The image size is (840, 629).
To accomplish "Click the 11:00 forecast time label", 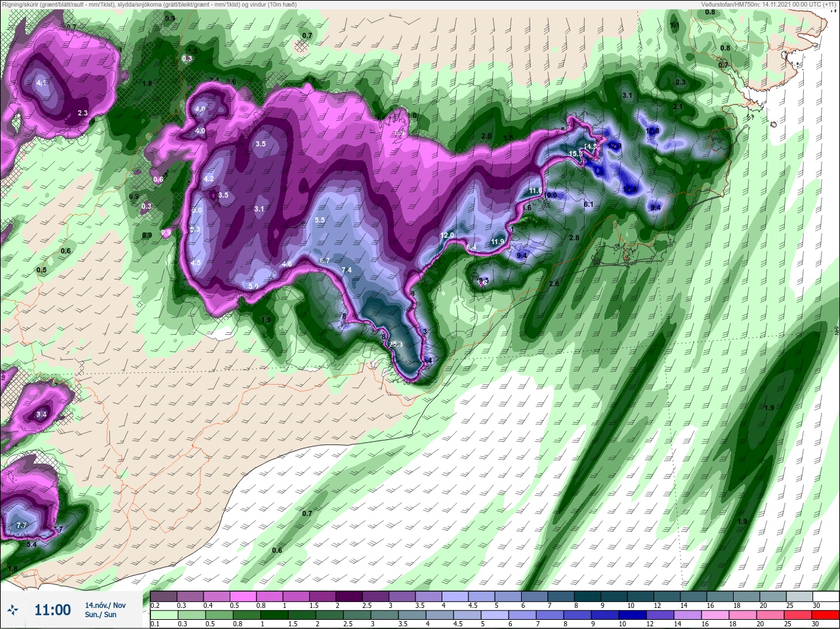I will [52, 610].
